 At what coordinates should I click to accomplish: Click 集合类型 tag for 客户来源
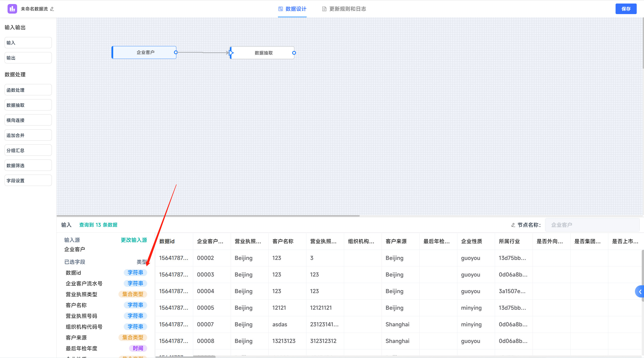pos(133,337)
